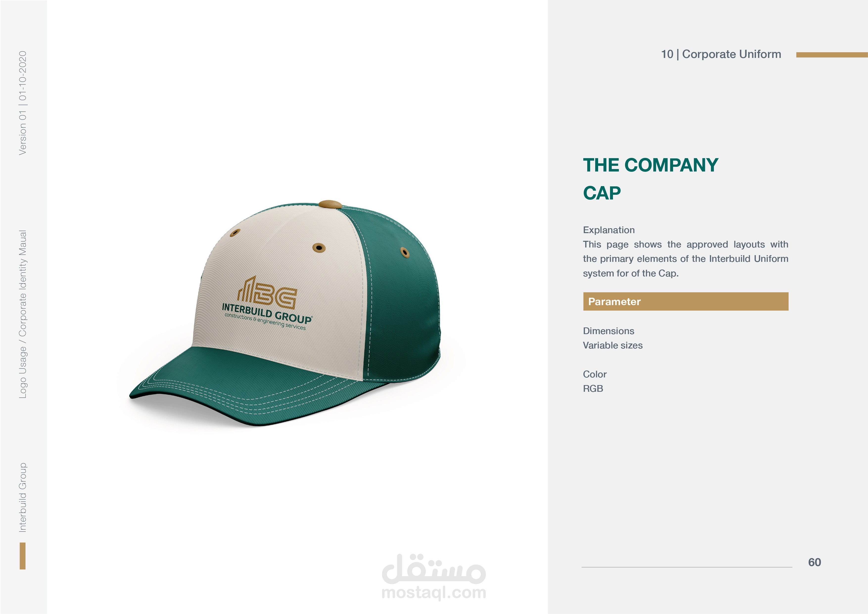This screenshot has width=868, height=614.
Task: Click the left eyelet on cream panel
Action: [x=235, y=232]
